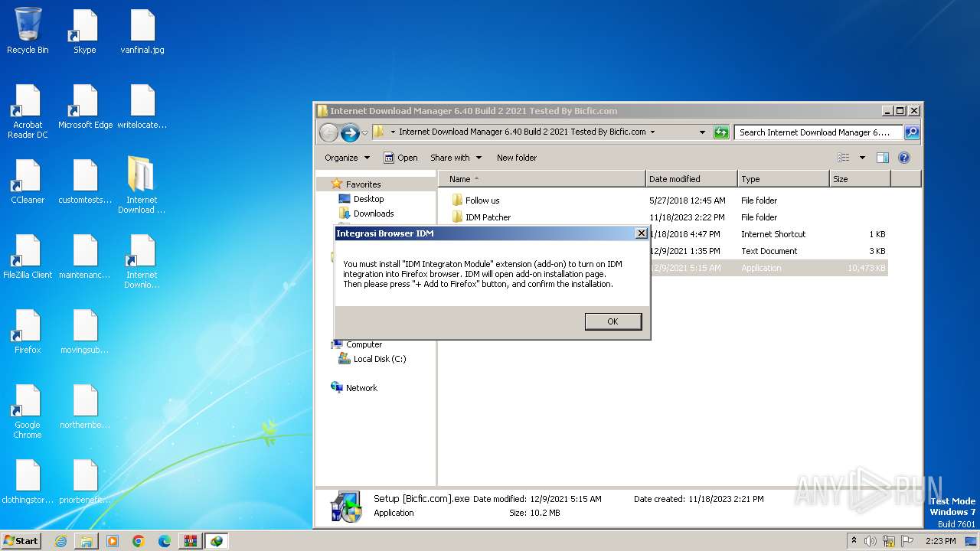Open the Skype desktop shortcut

tap(84, 31)
